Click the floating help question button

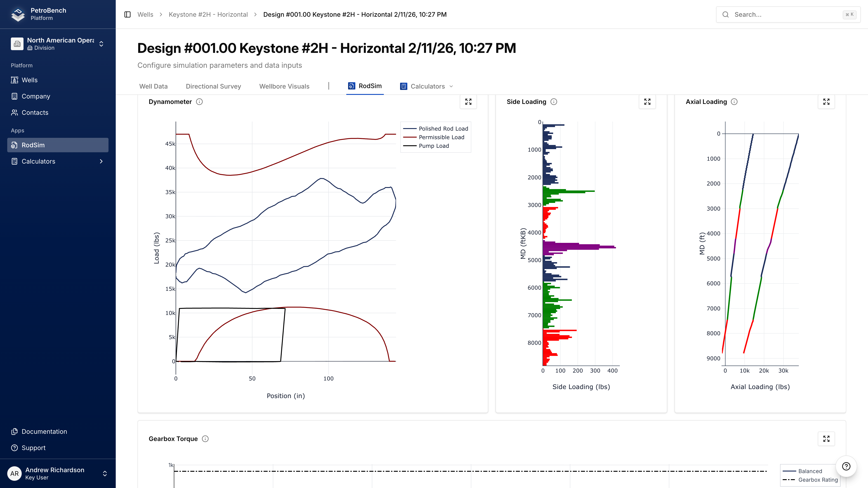(846, 467)
